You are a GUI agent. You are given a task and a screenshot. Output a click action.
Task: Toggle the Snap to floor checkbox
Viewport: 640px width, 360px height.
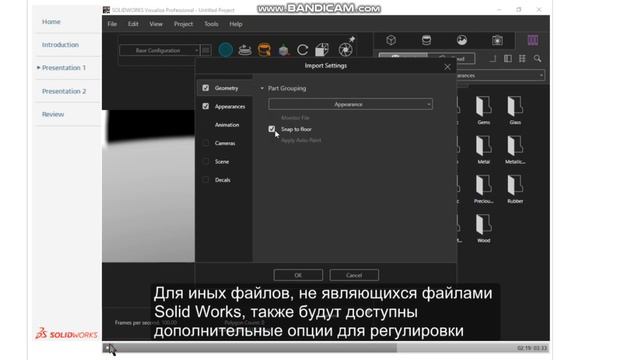pyautogui.click(x=271, y=129)
